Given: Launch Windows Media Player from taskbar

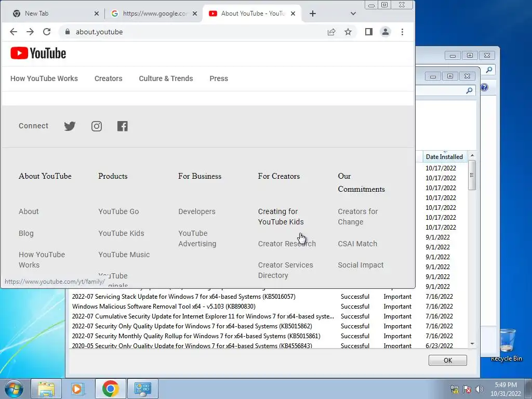Looking at the screenshot, I should [x=77, y=389].
